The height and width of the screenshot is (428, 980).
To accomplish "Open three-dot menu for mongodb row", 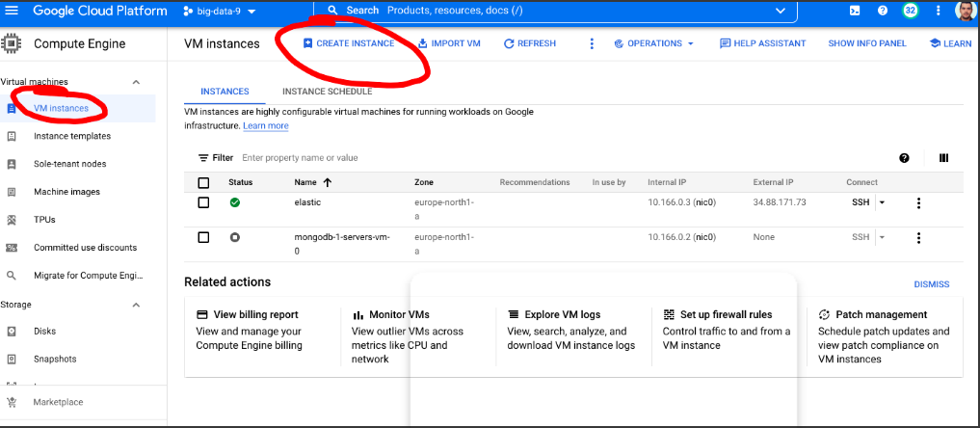I will tap(918, 237).
